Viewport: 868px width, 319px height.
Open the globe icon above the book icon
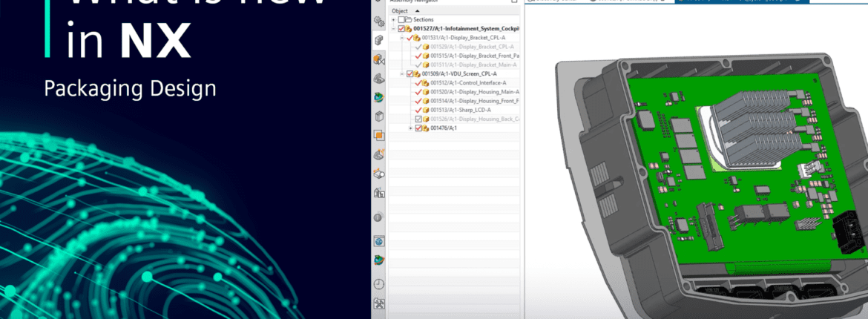click(378, 97)
